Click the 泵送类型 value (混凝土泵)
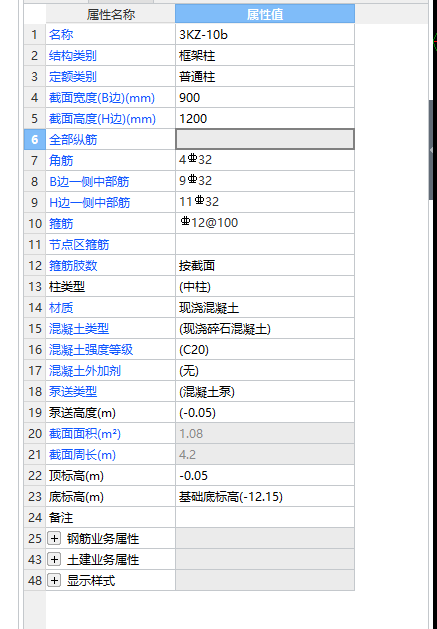 207,392
